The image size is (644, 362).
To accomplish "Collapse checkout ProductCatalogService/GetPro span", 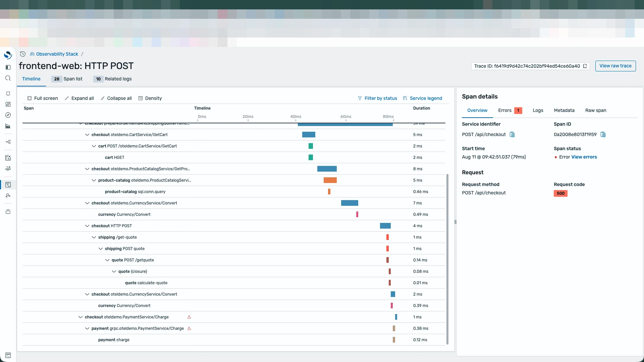I will (x=87, y=169).
